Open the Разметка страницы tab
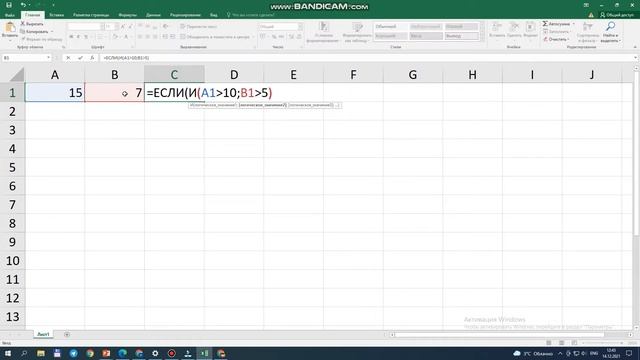The width and height of the screenshot is (640, 360). [91, 15]
